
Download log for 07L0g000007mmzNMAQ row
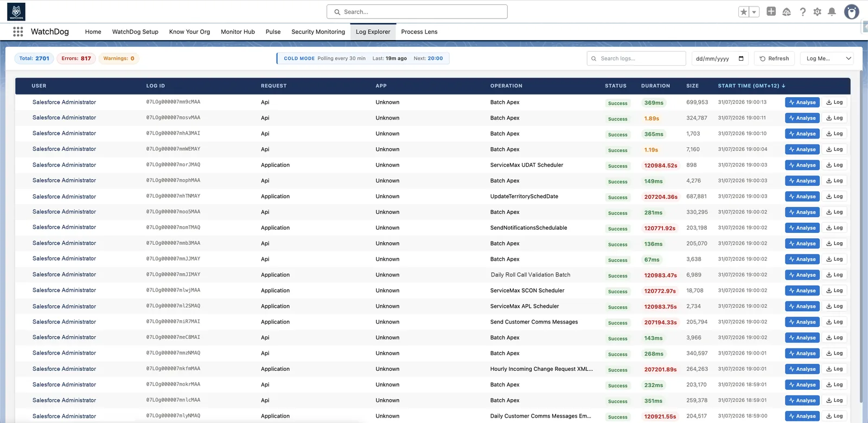[834, 353]
